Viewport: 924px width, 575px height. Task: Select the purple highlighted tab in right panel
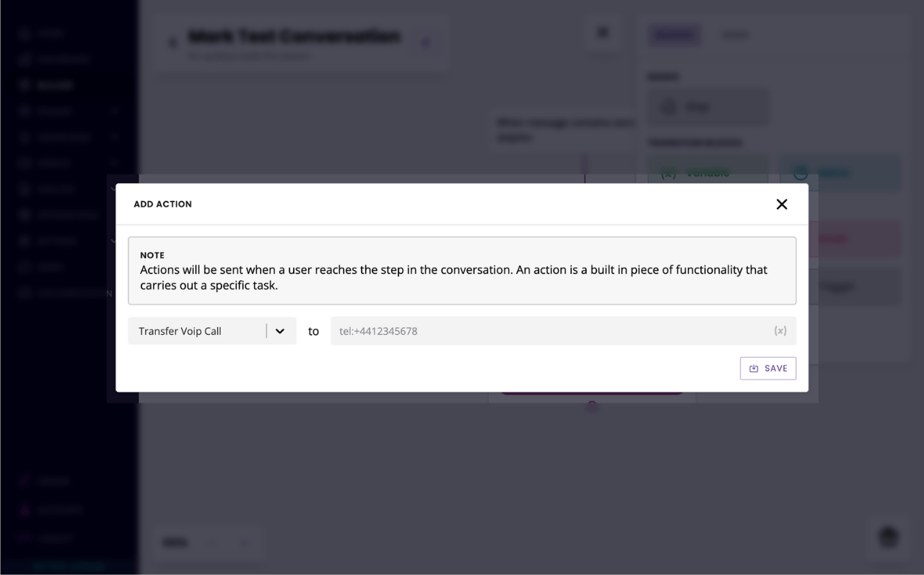[x=674, y=35]
